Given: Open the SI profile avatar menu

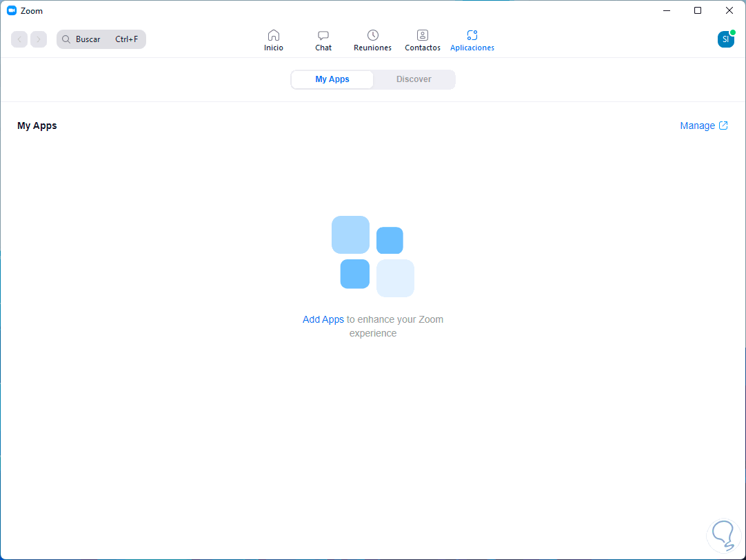Looking at the screenshot, I should click(726, 39).
